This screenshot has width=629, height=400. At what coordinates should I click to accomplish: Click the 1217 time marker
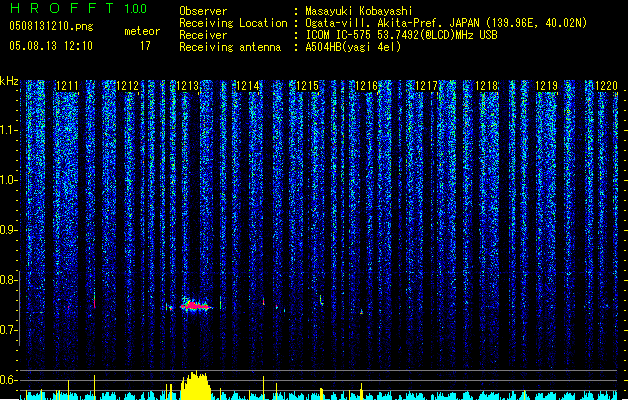(426, 86)
